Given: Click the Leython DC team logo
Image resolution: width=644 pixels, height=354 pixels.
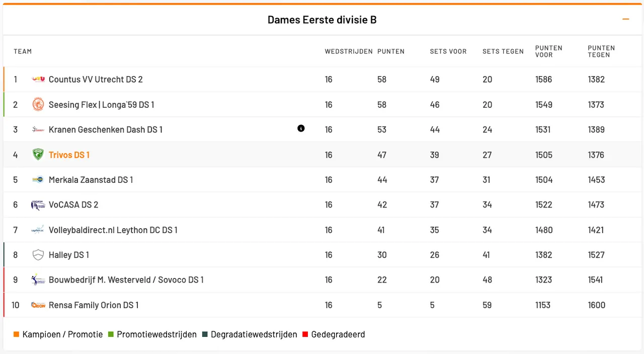Looking at the screenshot, I should click(38, 230).
